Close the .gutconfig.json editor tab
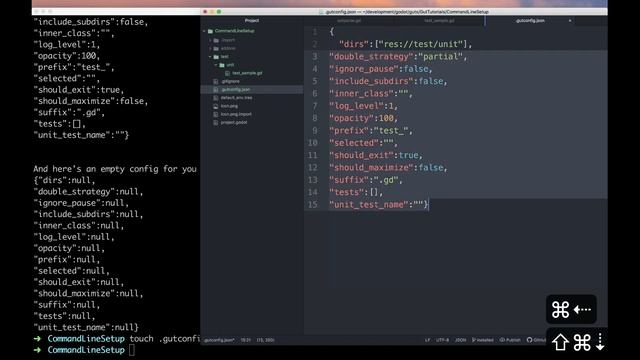Image resolution: width=640 pixels, height=360 pixels. 570,20
